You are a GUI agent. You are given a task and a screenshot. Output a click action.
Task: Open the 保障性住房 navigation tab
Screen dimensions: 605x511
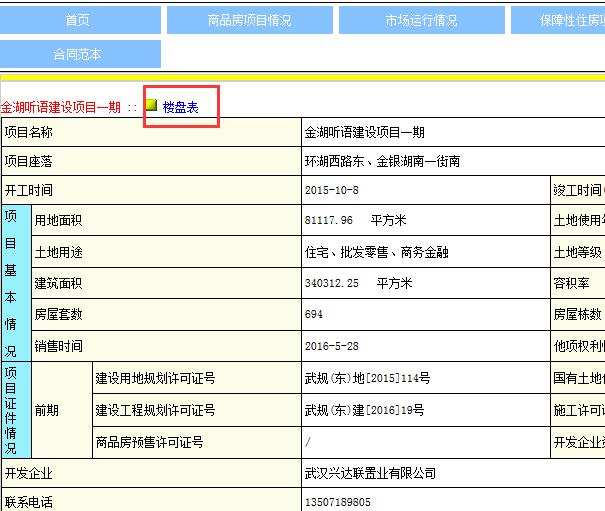coord(558,20)
